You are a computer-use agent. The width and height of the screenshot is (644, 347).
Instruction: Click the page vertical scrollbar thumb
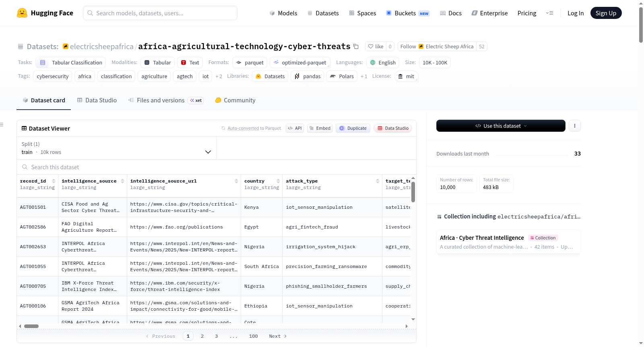pos(641,24)
